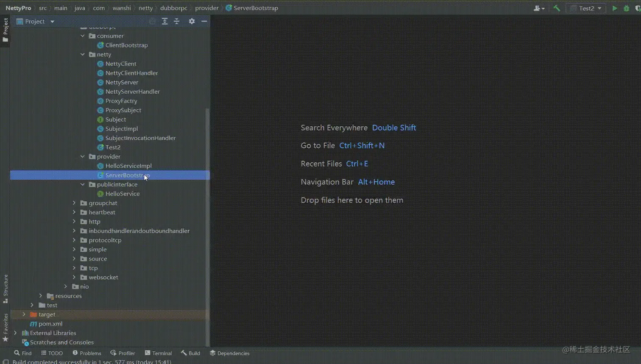Expand the websocket folder
This screenshot has height=364, width=641.
click(74, 278)
